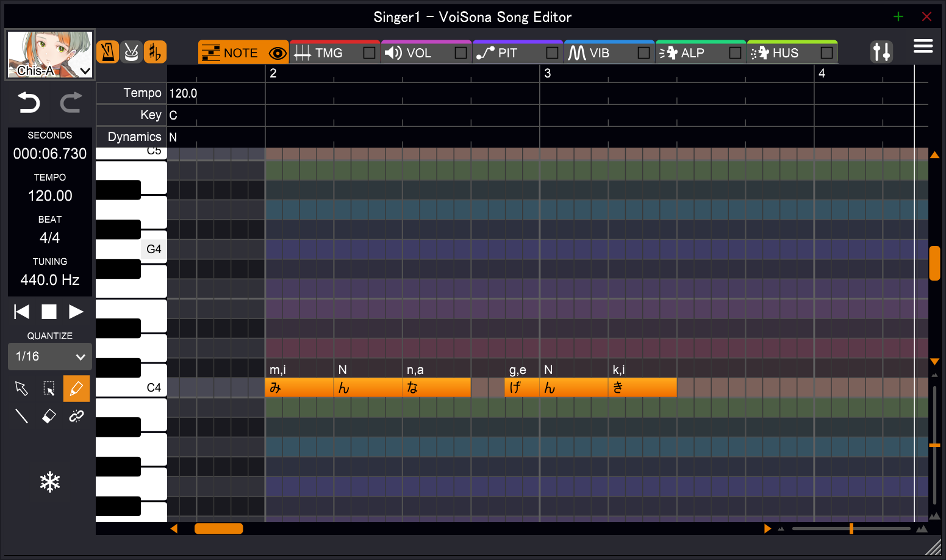Enable the VIB checkbox
This screenshot has height=560, width=946.
pos(643,53)
